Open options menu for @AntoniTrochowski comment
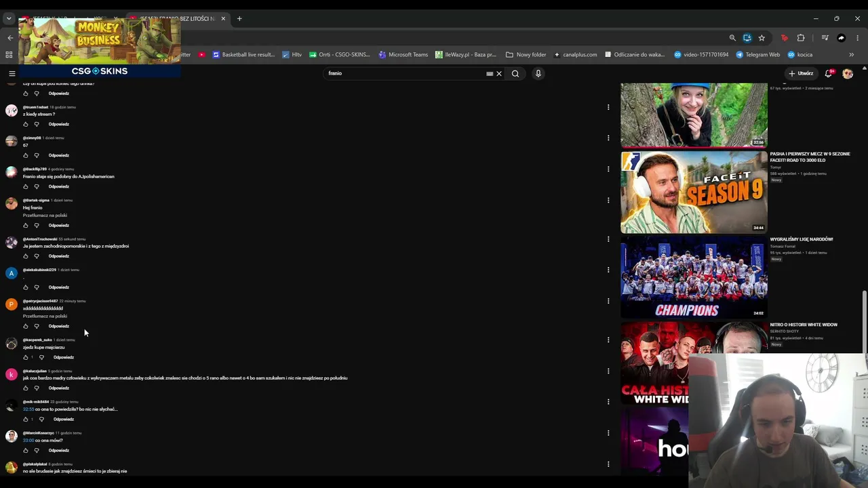The image size is (868, 488). click(x=608, y=239)
